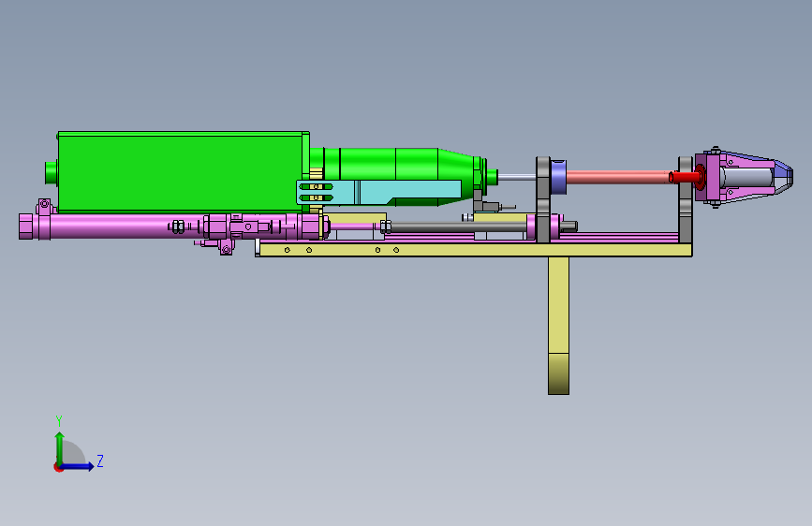Select the salmon-colored drive rod
812x526 pixels.
click(619, 178)
